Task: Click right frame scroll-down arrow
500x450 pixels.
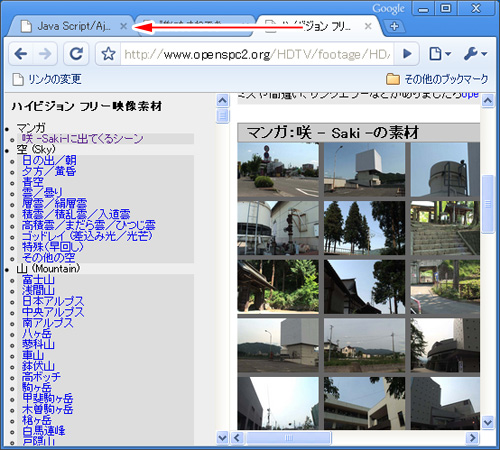Action: [488, 422]
